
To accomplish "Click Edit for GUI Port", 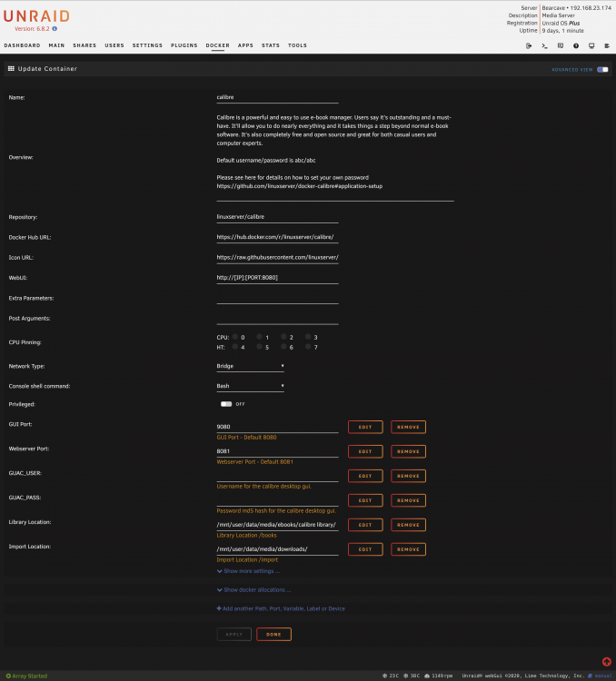I will [x=365, y=427].
